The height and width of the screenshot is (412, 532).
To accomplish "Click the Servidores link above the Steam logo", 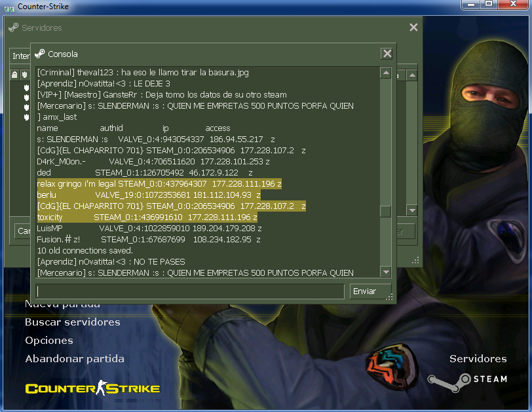I will pos(478,359).
